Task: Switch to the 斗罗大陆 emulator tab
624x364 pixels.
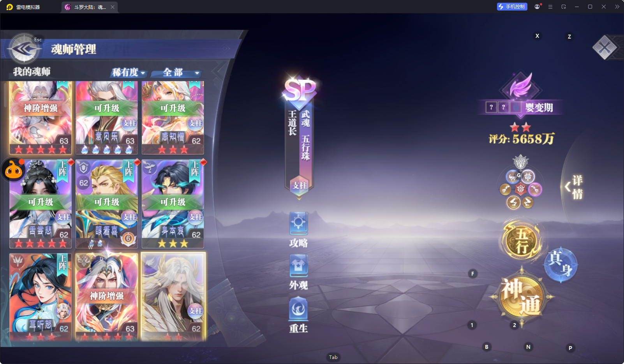Action: [90, 7]
